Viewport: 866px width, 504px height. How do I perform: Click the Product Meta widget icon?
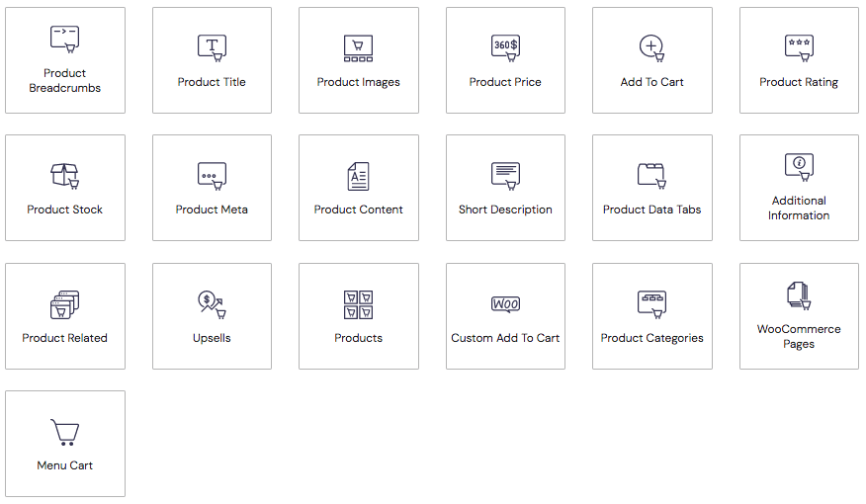[x=212, y=176]
